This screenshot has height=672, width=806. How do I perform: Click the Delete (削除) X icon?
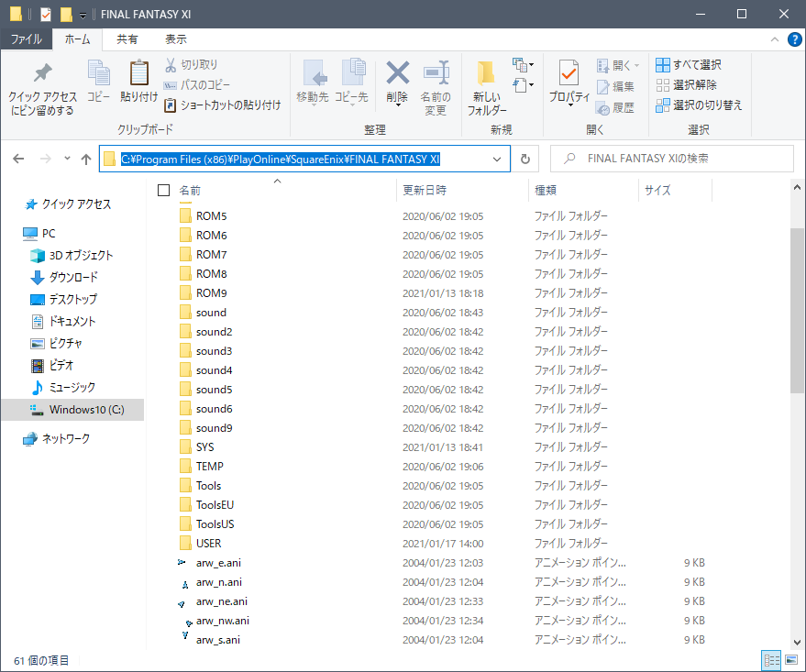click(397, 83)
